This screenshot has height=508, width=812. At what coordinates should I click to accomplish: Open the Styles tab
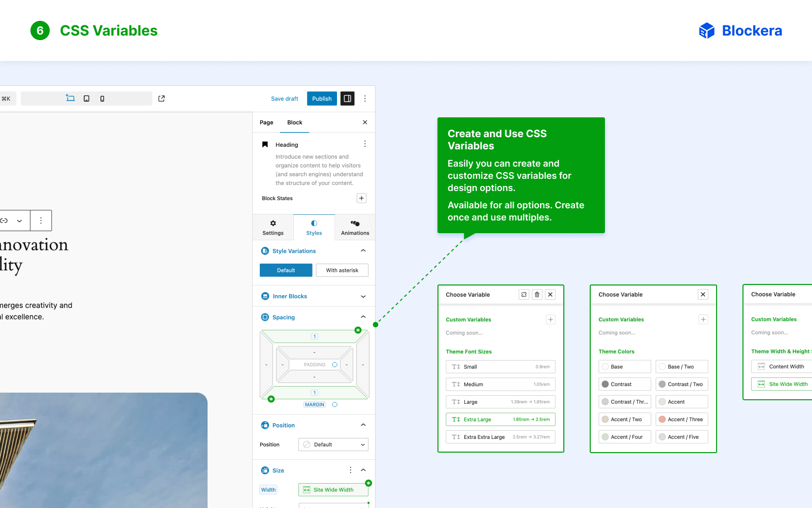[314, 228]
